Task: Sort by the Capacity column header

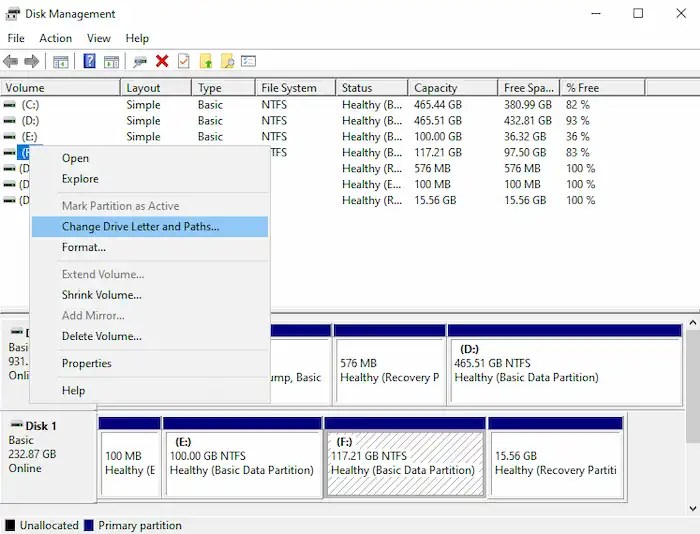Action: click(x=453, y=88)
